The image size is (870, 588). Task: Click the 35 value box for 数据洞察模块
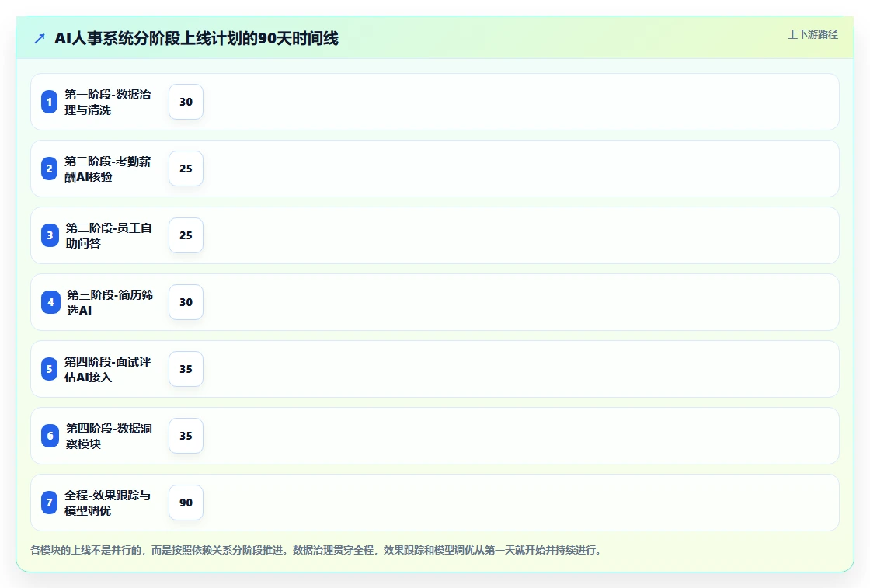(x=186, y=436)
